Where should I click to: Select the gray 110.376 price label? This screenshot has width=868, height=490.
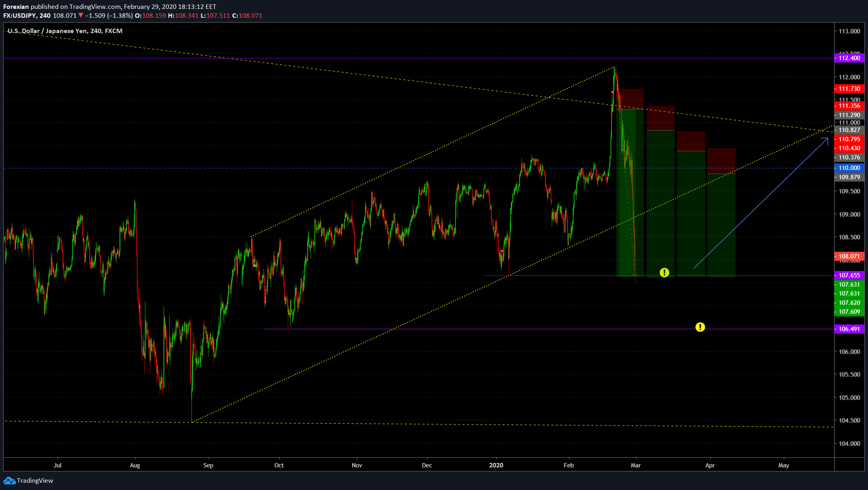[x=849, y=157]
